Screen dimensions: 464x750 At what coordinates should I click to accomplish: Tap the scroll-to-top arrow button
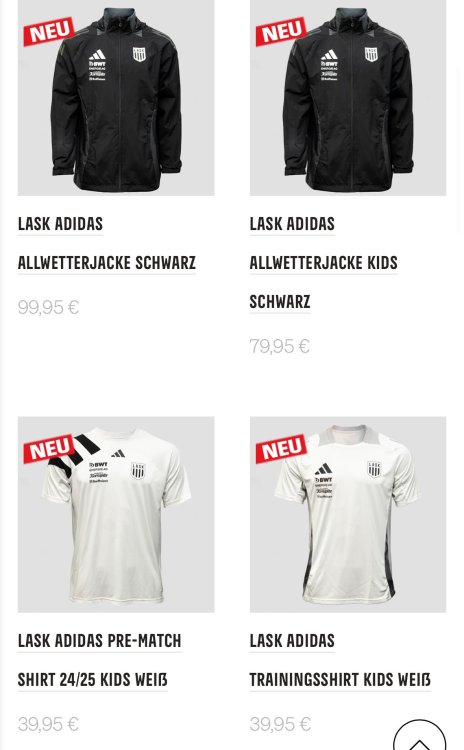click(420, 737)
